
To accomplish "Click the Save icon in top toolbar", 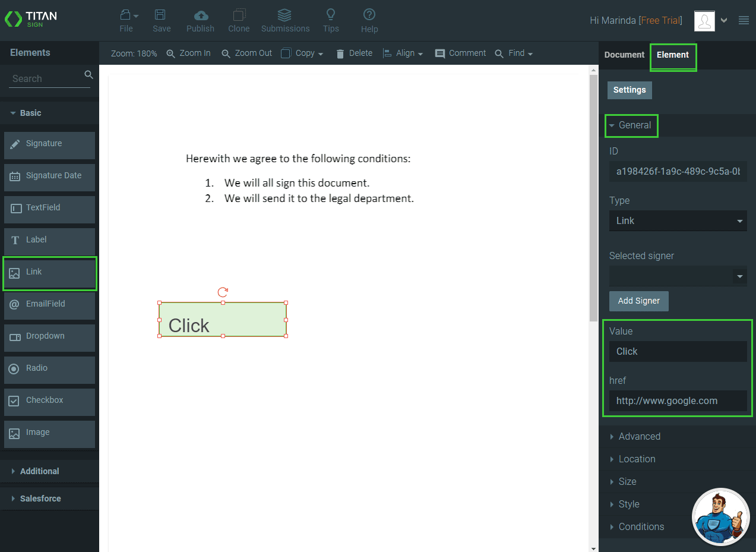I will click(161, 15).
